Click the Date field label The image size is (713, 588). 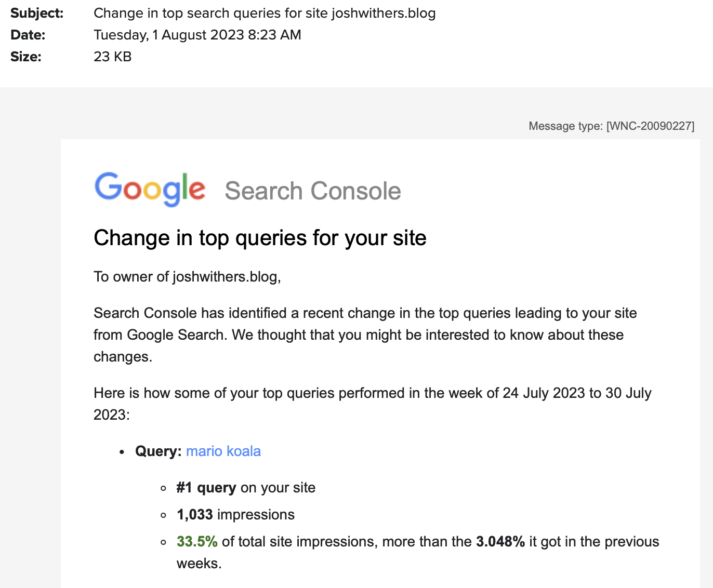click(x=28, y=35)
